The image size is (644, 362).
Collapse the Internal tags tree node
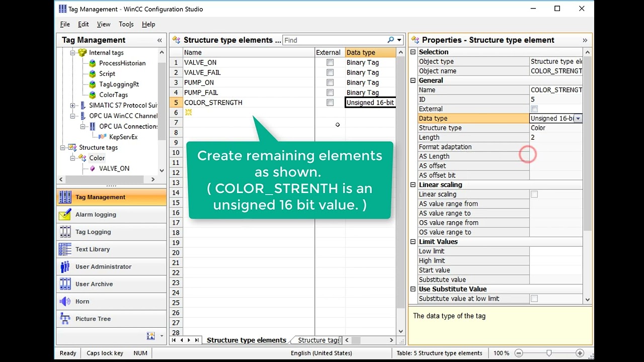(x=72, y=53)
